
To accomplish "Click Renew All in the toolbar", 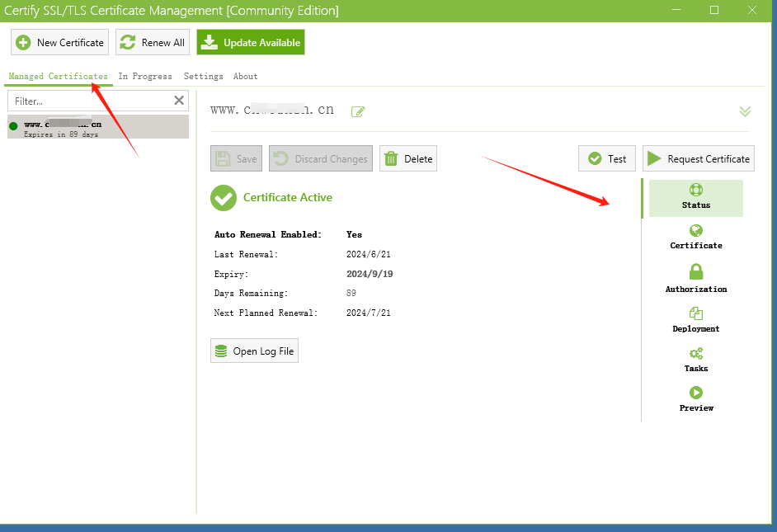I will 153,43.
